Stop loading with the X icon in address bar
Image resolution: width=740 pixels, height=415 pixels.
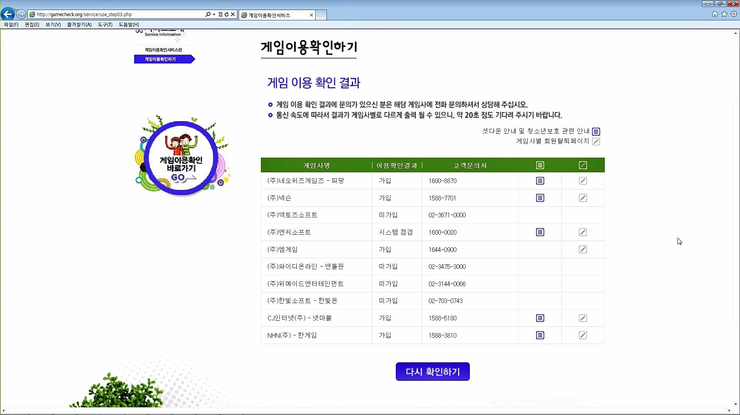233,15
